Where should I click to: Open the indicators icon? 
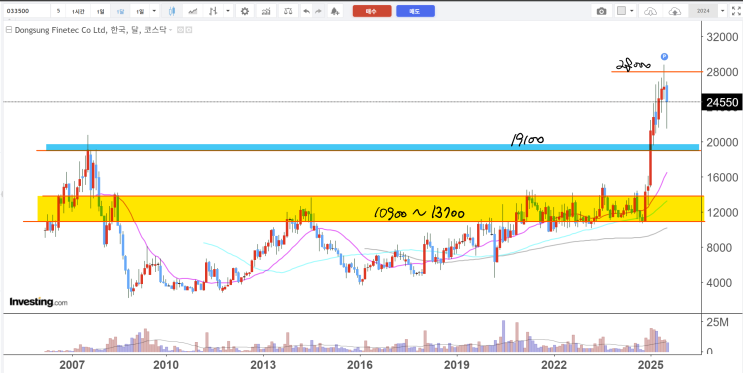pos(266,11)
